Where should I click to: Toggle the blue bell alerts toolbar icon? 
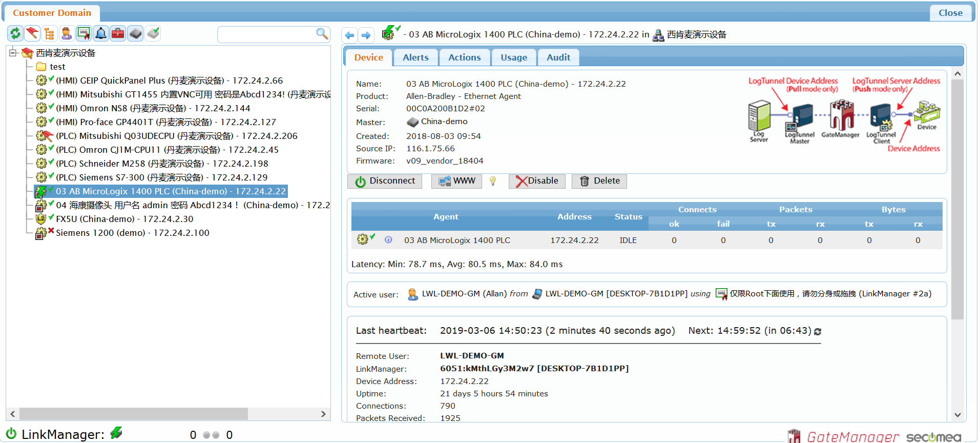(101, 34)
